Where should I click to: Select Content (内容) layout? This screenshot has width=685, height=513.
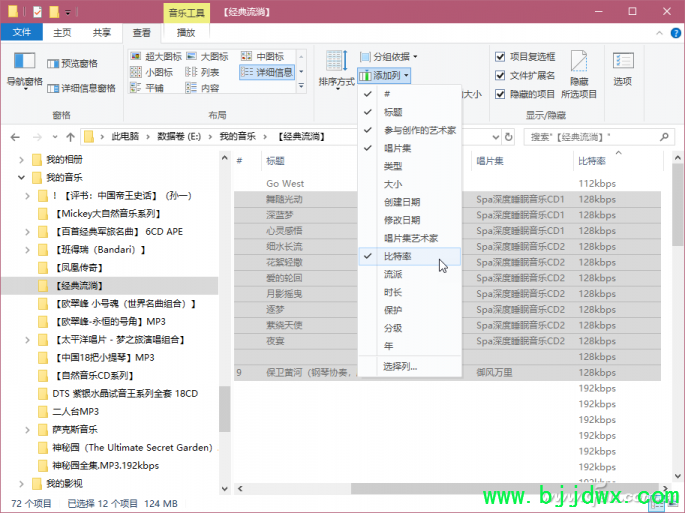point(202,88)
